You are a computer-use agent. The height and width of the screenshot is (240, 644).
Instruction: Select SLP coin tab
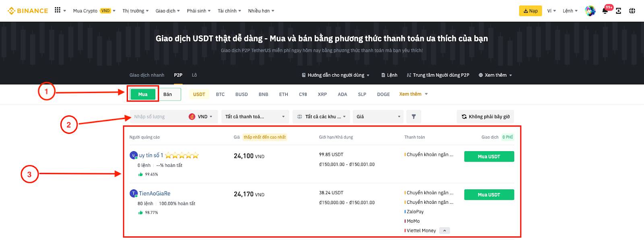coord(362,94)
